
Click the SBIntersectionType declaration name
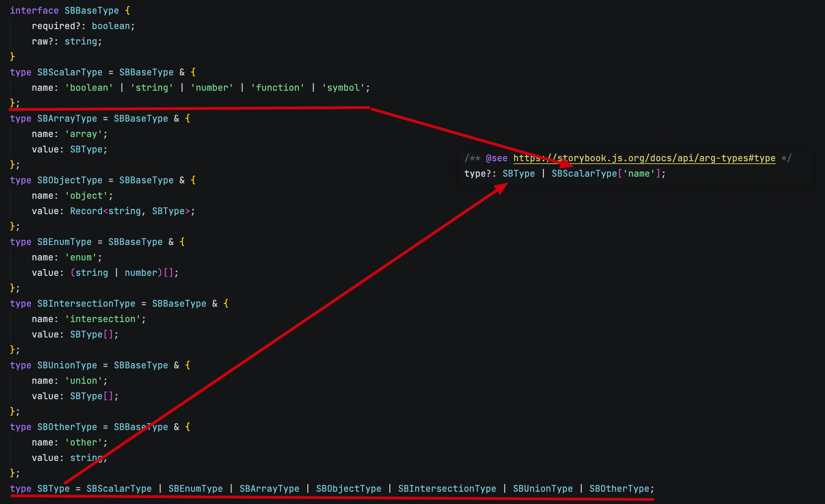coord(86,304)
